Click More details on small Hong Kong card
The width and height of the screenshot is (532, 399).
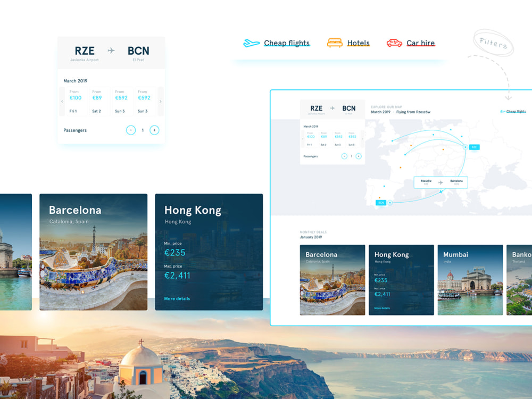(382, 308)
